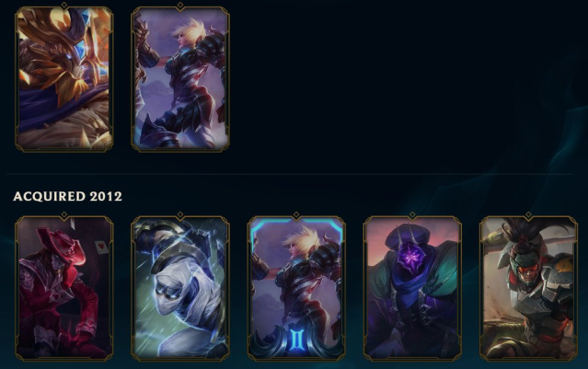
Task: Click diamond gem atop blue-framed II card
Action: (296, 215)
